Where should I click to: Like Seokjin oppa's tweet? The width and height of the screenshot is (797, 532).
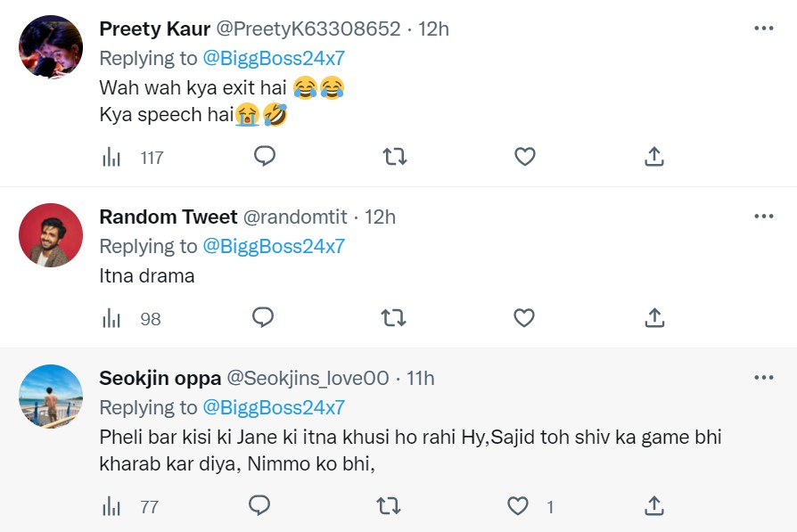tap(518, 506)
